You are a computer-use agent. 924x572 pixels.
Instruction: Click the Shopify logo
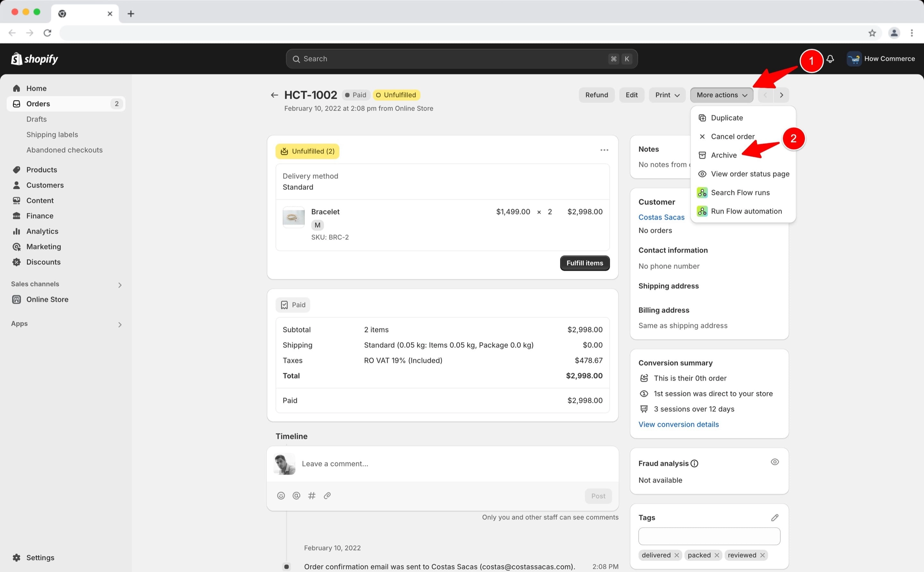click(34, 59)
